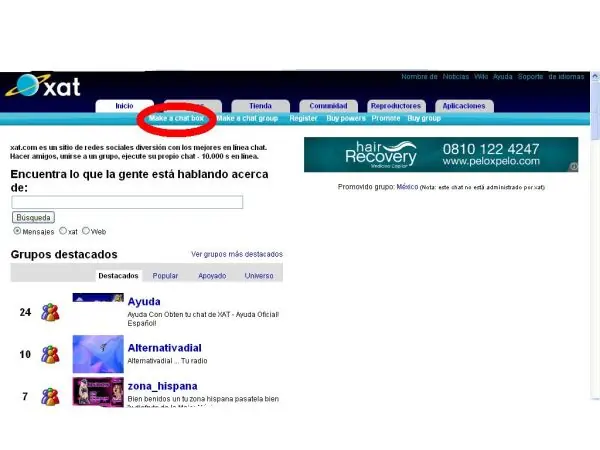Open the de idiomas top link
600x450 pixels.
coord(566,77)
